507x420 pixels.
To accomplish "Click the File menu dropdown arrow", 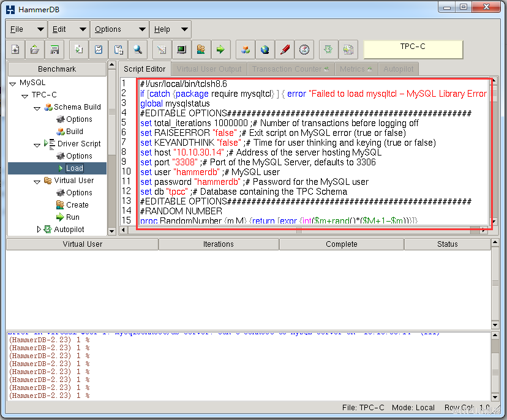I will [x=40, y=29].
